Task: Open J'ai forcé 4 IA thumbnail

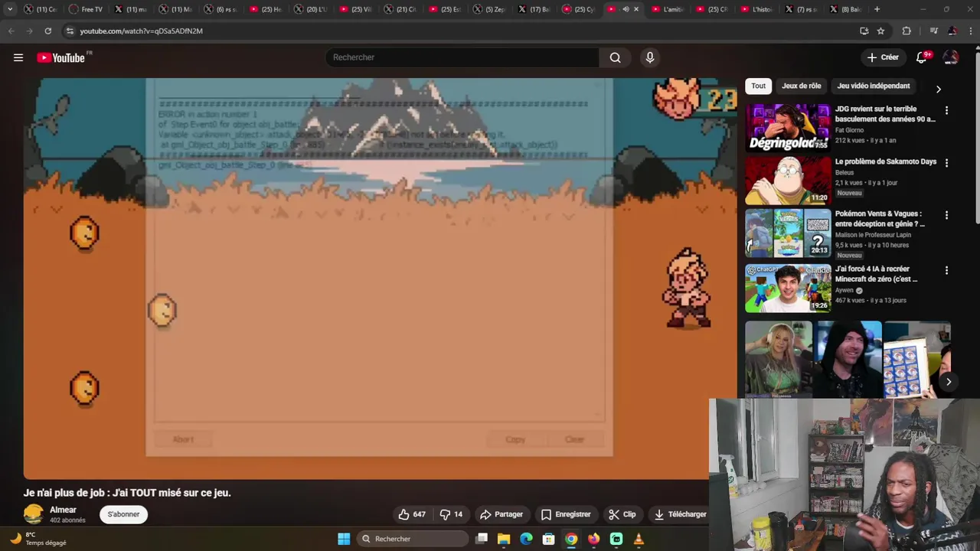Action: [788, 288]
